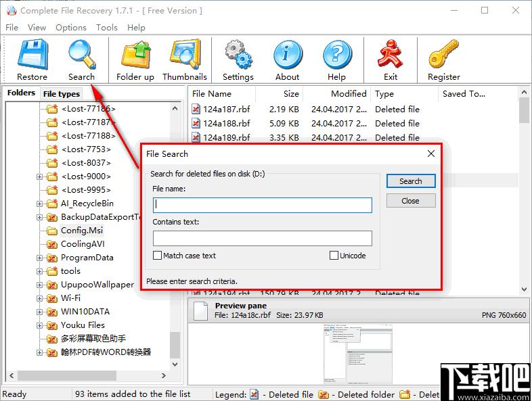Viewport: 532px width, 401px height.
Task: Select deleted file icon of 124a189.rbf
Action: click(196, 137)
